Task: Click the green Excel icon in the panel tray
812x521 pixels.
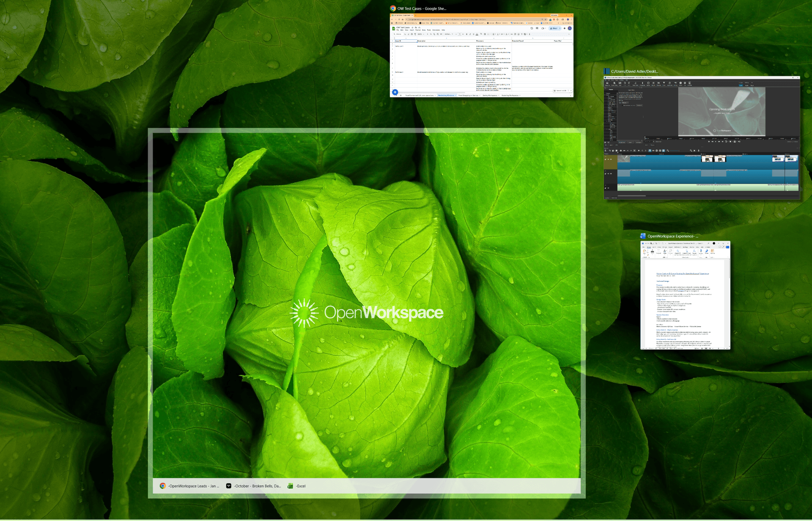Action: pyautogui.click(x=290, y=486)
